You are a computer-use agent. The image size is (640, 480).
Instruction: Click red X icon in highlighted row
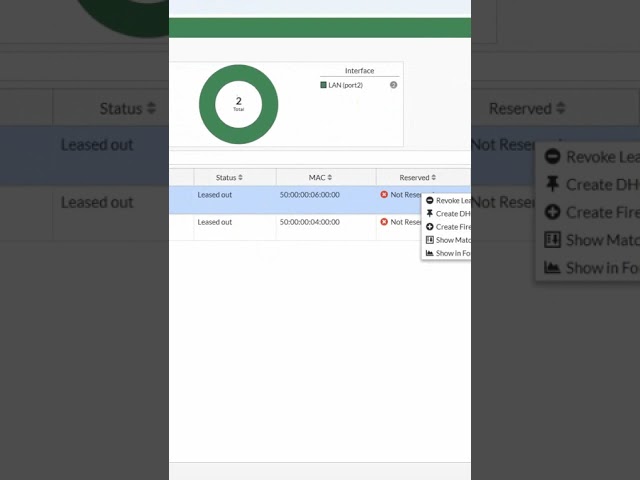(x=384, y=195)
